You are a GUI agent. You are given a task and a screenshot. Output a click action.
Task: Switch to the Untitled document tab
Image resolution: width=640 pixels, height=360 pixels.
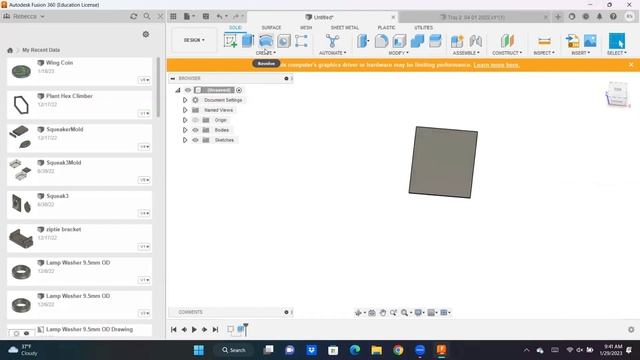[x=322, y=17]
